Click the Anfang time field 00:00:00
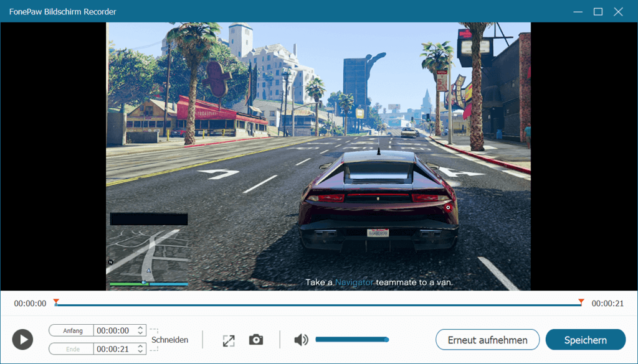 [115, 330]
